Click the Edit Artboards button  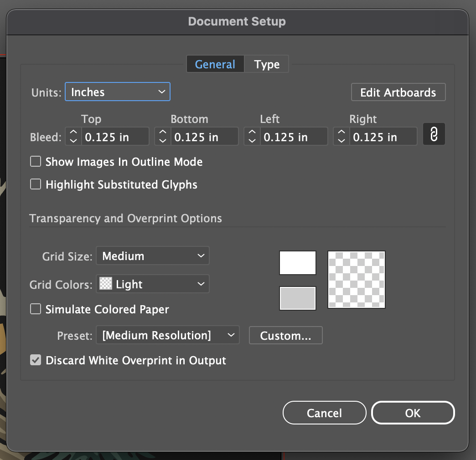pos(398,92)
